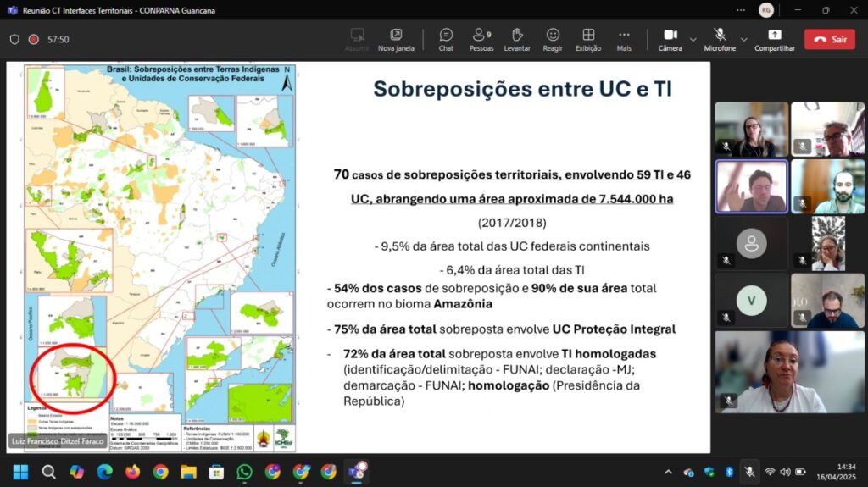868x487 pixels.
Task: Show the Pessoas participants list
Action: coord(481,39)
